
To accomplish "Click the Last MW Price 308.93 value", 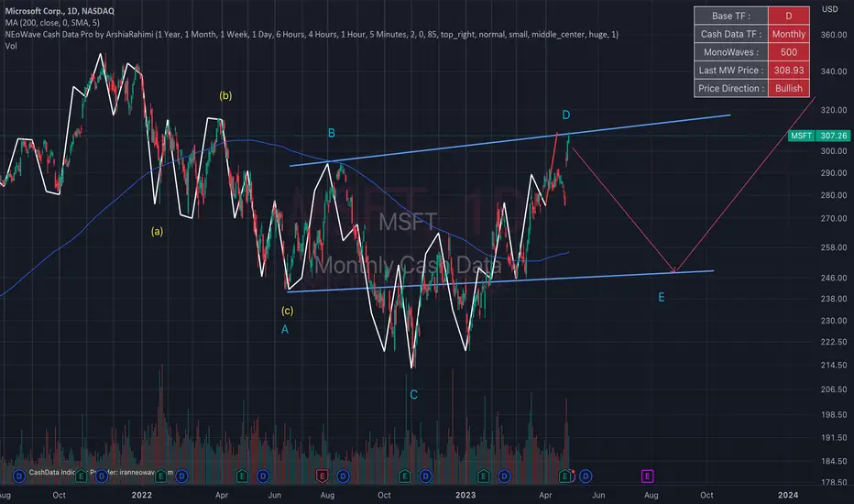I will pos(789,71).
